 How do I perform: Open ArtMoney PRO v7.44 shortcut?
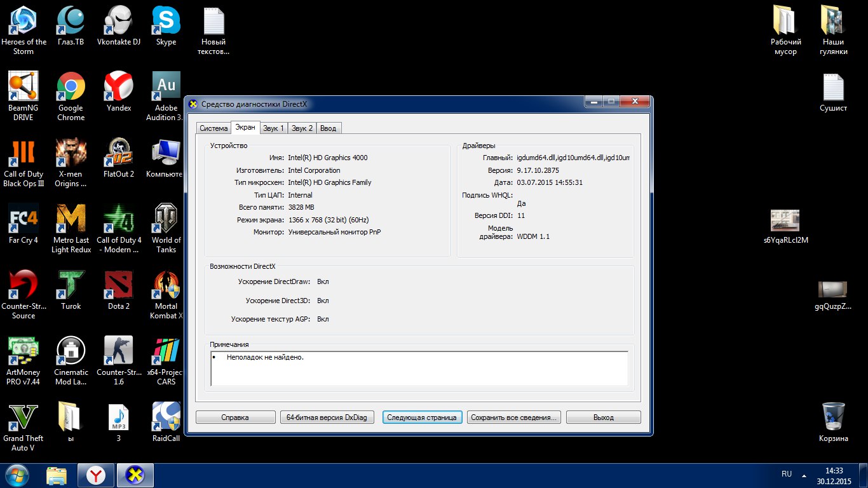(x=24, y=361)
